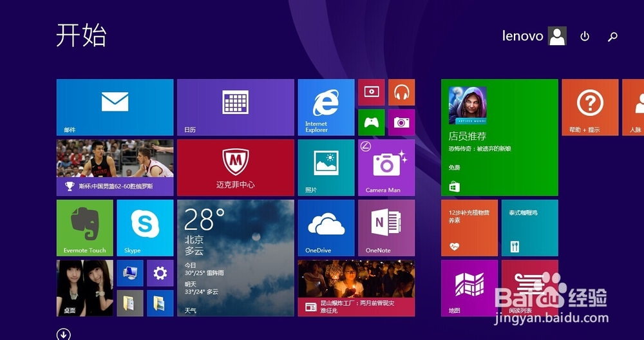Open the news tile about 昆山爆炸工厂

(x=357, y=288)
